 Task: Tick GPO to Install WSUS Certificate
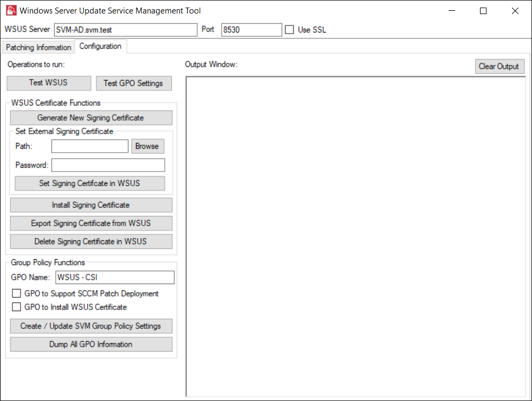(x=16, y=307)
